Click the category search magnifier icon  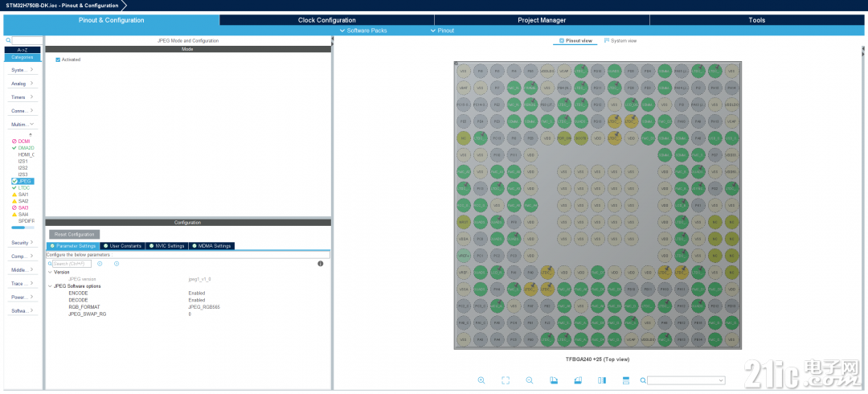(x=8, y=40)
